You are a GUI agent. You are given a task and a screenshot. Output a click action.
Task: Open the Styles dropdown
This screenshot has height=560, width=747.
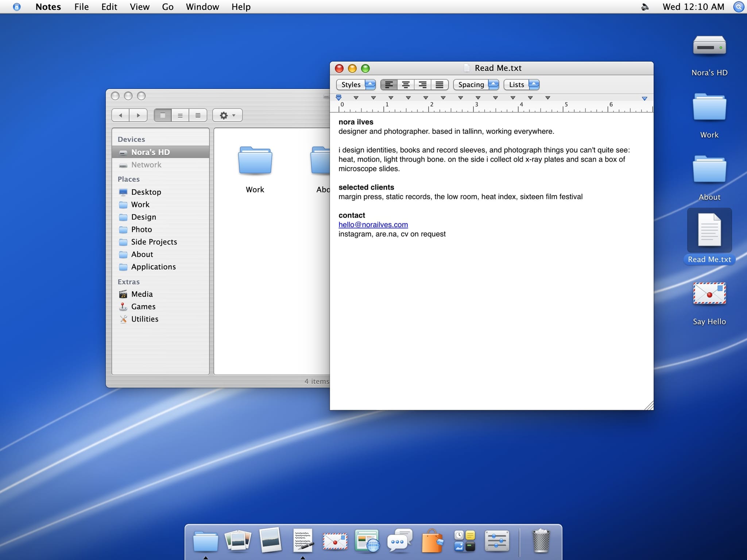(356, 85)
